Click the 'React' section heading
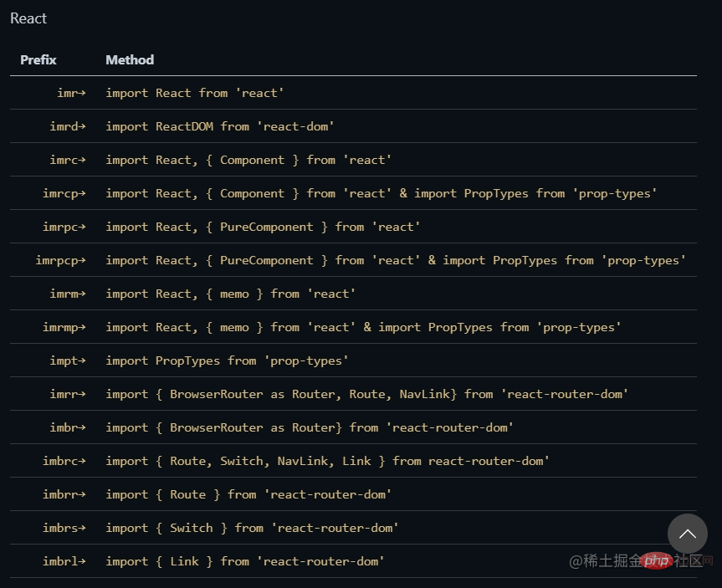722x588 pixels. point(28,18)
